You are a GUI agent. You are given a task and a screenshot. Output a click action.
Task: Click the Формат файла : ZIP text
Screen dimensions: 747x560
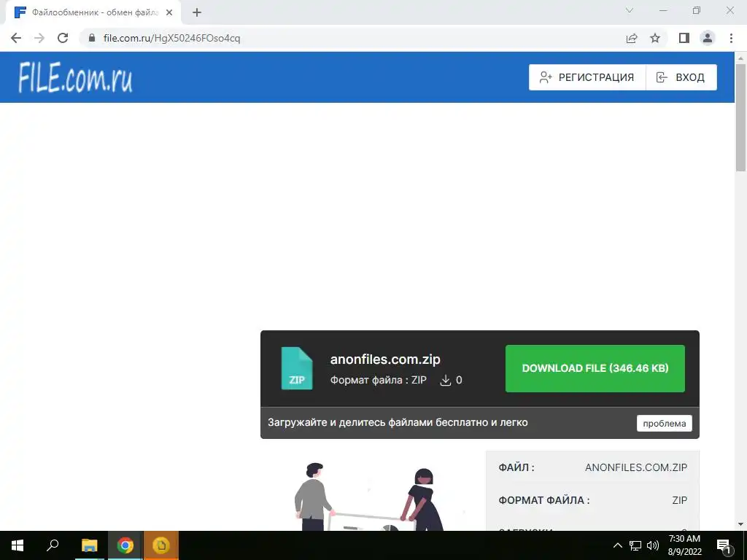379,380
